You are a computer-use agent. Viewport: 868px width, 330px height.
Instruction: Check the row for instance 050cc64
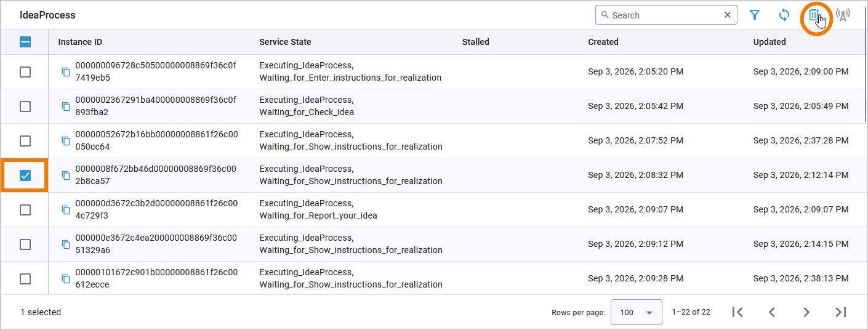(x=25, y=141)
